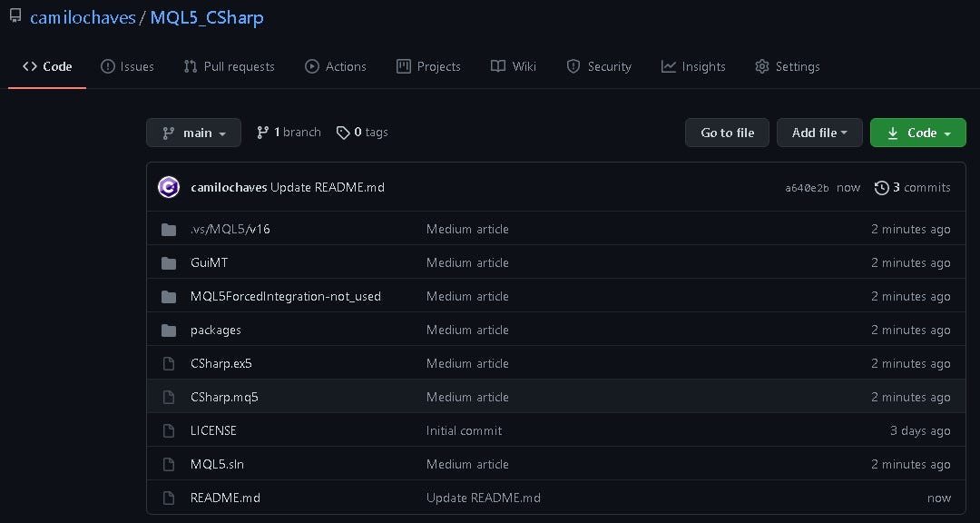Image resolution: width=980 pixels, height=523 pixels.
Task: Click folder icon for .vs/MQL5/v16
Action: 169,229
